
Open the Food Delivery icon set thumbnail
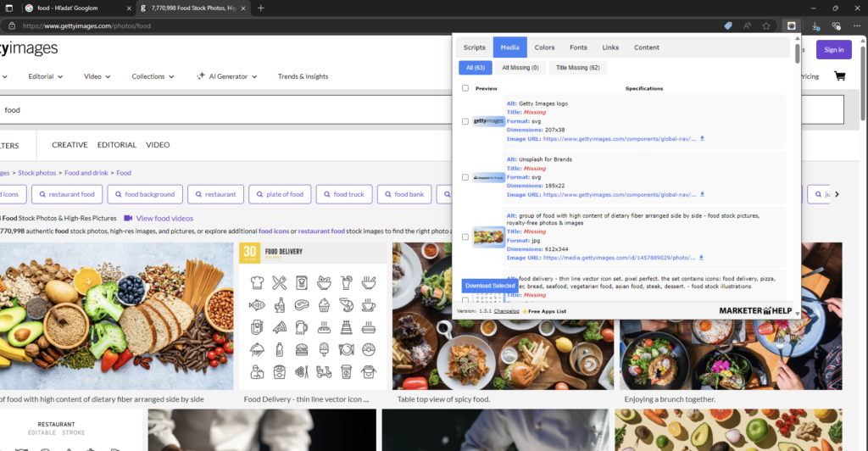tap(313, 316)
